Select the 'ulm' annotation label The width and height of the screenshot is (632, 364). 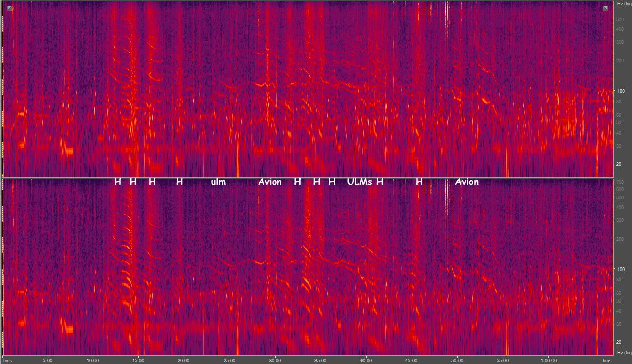(x=218, y=182)
